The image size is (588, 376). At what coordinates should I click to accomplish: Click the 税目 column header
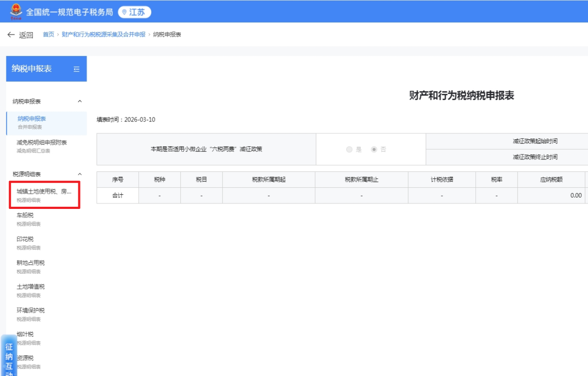[x=202, y=180]
